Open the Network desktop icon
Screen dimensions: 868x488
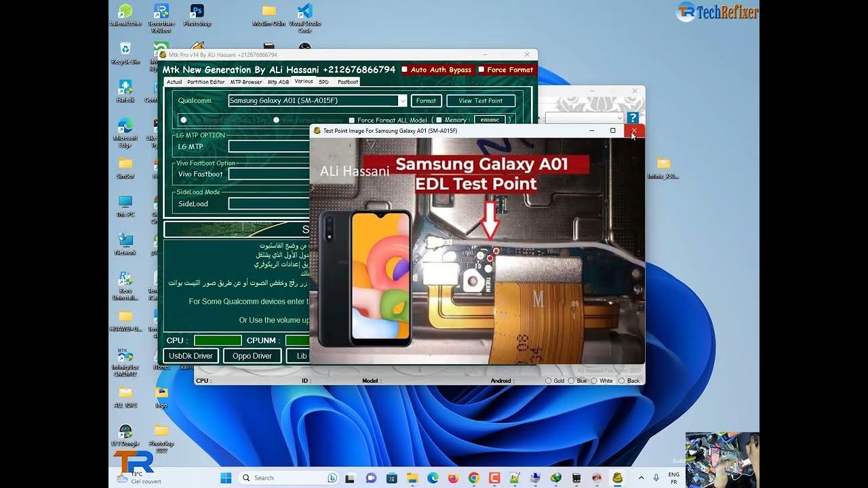pyautogui.click(x=125, y=244)
